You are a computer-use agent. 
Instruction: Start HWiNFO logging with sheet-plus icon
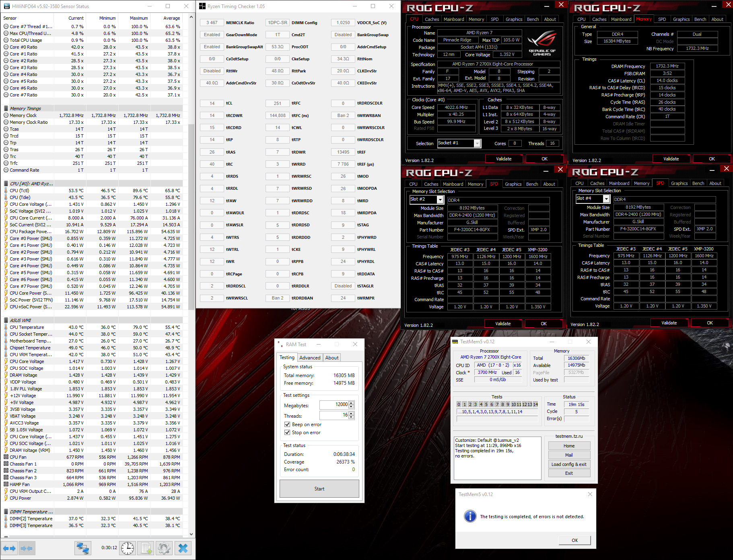coord(146,548)
